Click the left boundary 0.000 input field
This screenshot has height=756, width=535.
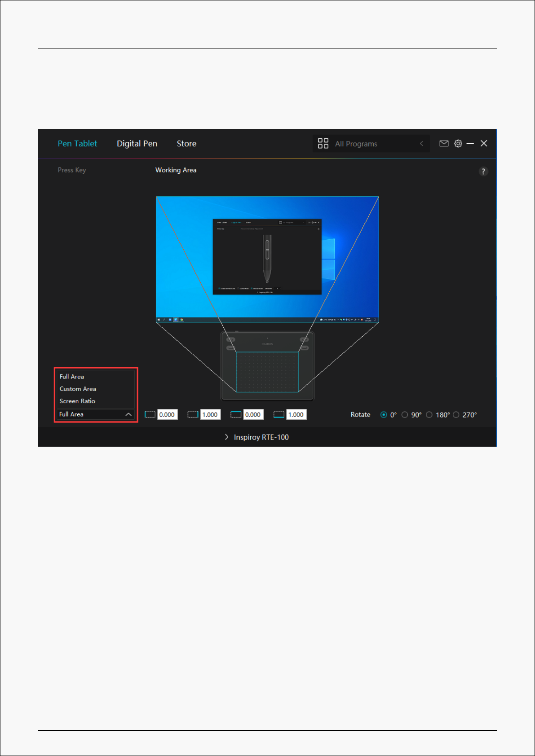point(167,414)
